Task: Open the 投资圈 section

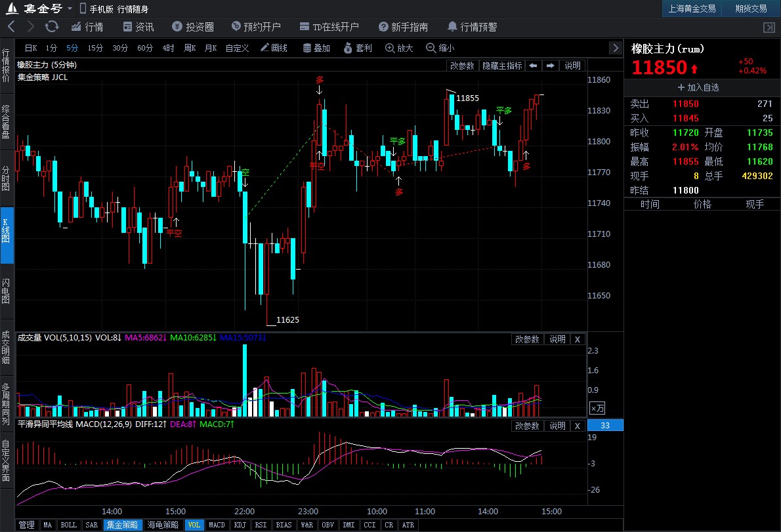Action: [x=193, y=27]
